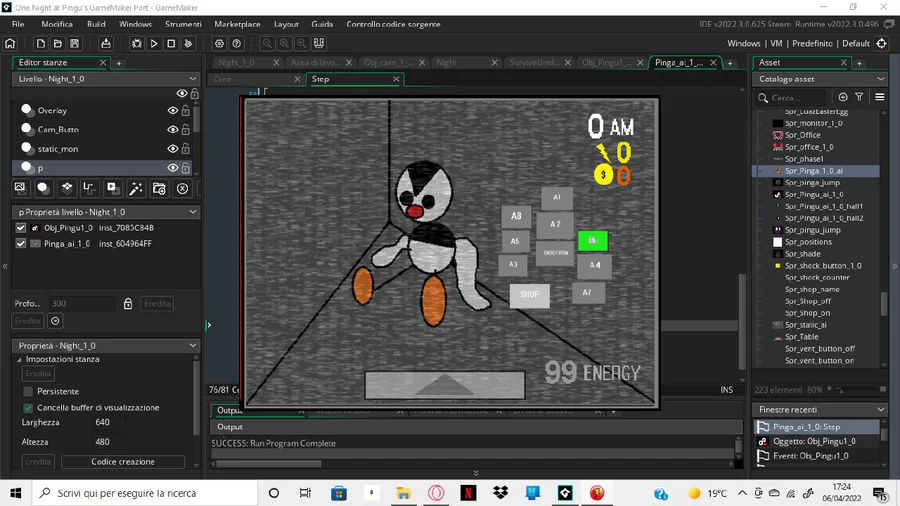Toggle docked panels layout icon
The image size is (900, 506).
tap(319, 44)
